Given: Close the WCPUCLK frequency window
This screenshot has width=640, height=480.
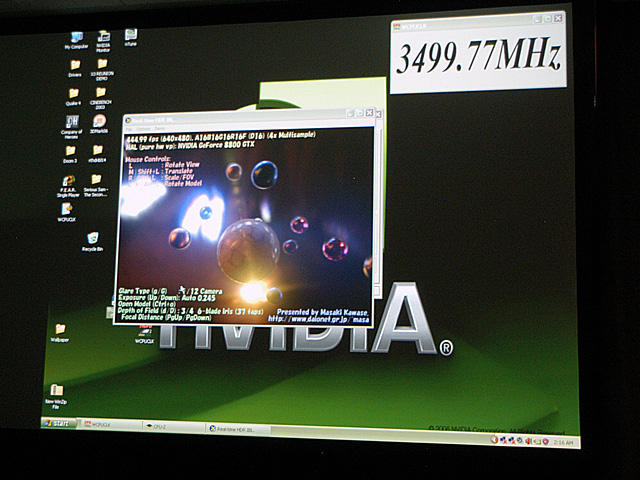Looking at the screenshot, I should [558, 18].
